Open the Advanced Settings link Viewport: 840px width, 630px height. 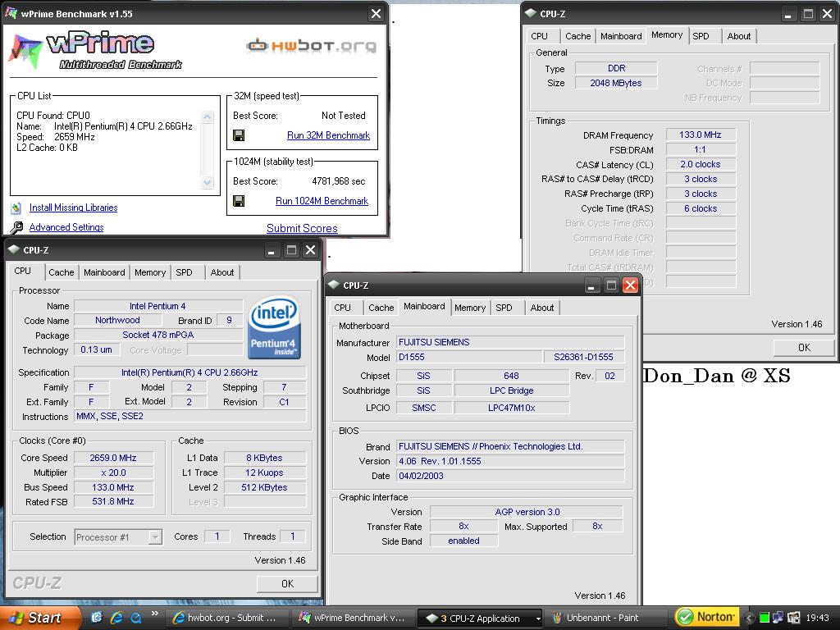(66, 227)
